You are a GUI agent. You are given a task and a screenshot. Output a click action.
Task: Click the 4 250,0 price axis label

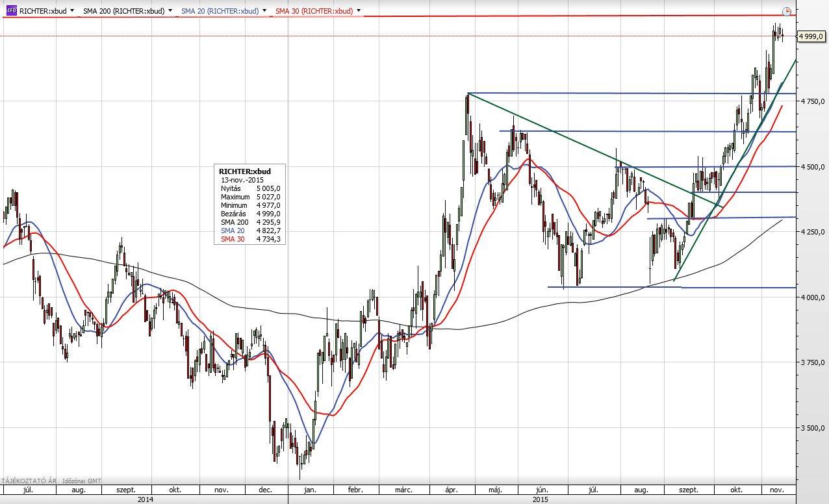tap(813, 232)
